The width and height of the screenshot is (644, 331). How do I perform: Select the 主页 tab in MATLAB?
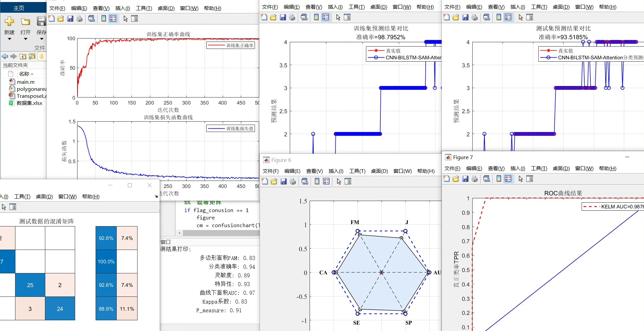[19, 8]
